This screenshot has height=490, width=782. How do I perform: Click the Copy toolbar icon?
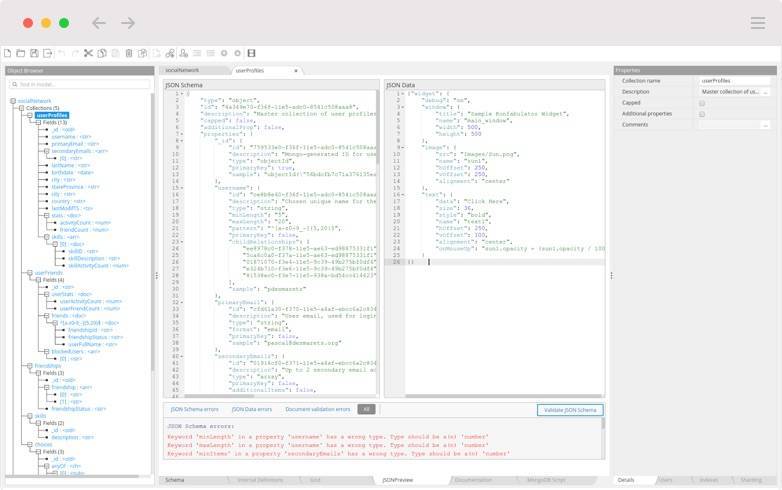[x=101, y=53]
